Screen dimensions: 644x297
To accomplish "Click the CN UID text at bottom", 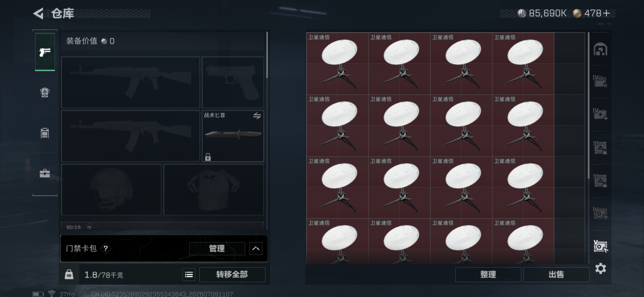I will 162,294.
